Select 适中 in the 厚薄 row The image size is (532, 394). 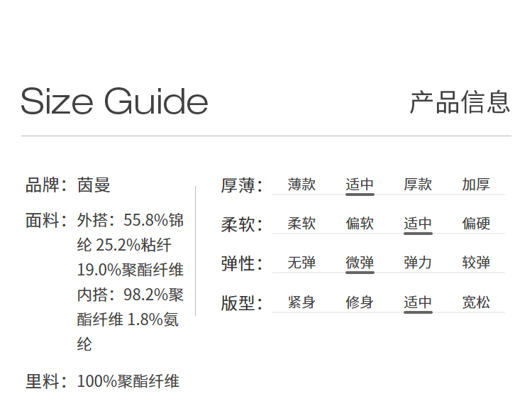360,185
